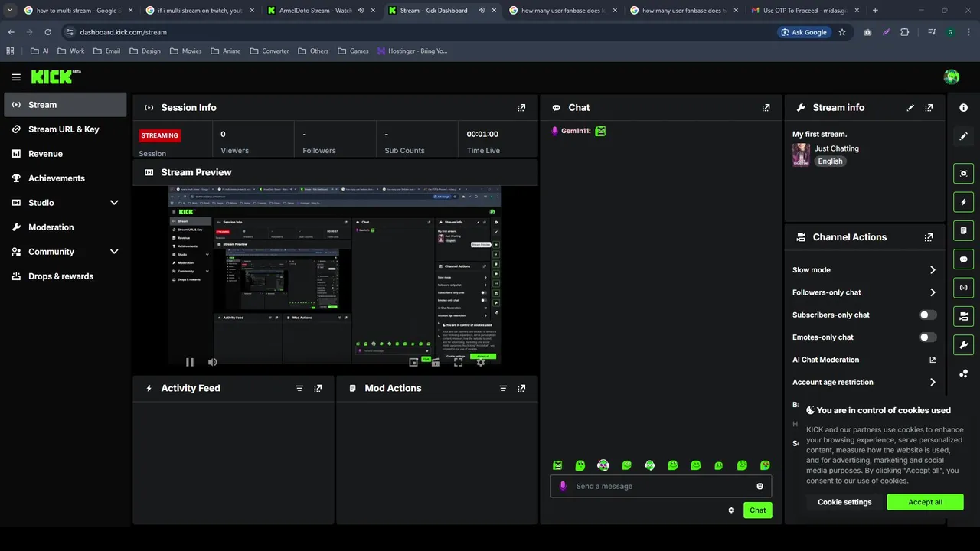Click the Send a message input field
980x551 pixels.
[661, 486]
